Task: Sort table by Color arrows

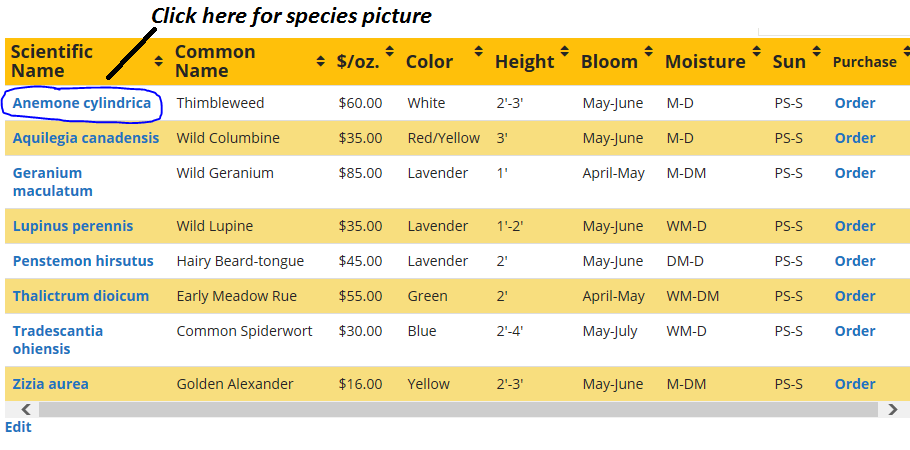Action: click(x=478, y=51)
